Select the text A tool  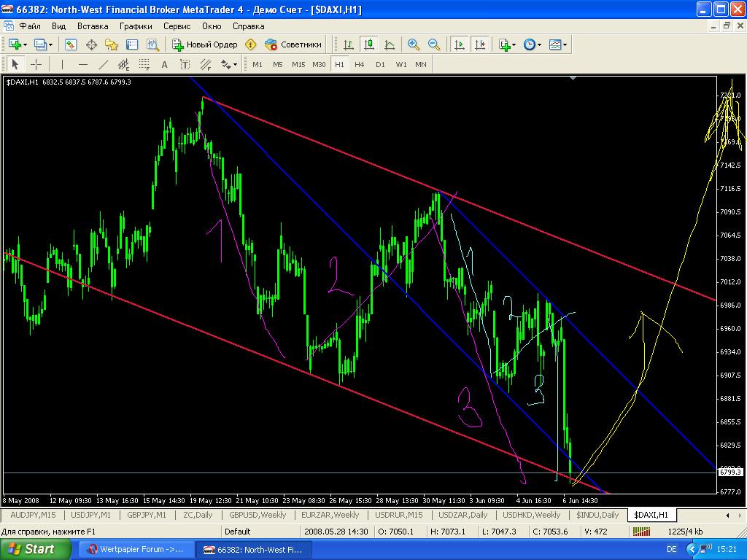coord(164,64)
